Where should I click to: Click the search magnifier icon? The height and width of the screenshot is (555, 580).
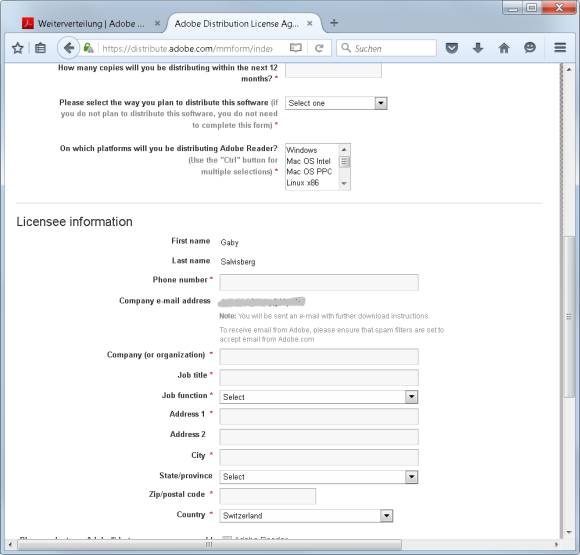click(346, 48)
